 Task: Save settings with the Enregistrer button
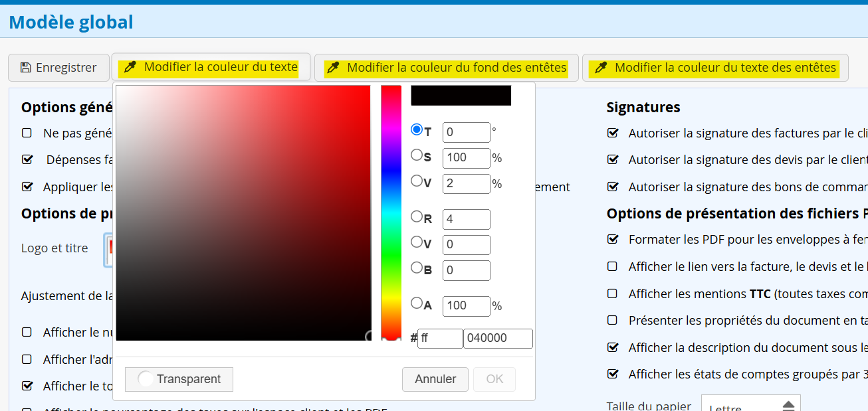pos(58,68)
